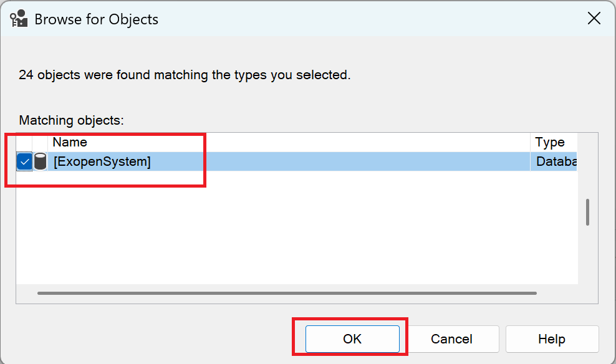
Task: Click the icon column header cell
Action: point(40,142)
